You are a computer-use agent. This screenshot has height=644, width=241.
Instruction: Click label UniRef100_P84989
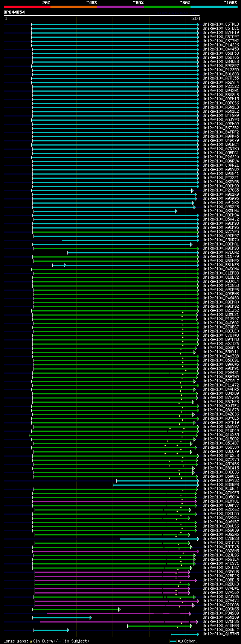click(221, 613)
